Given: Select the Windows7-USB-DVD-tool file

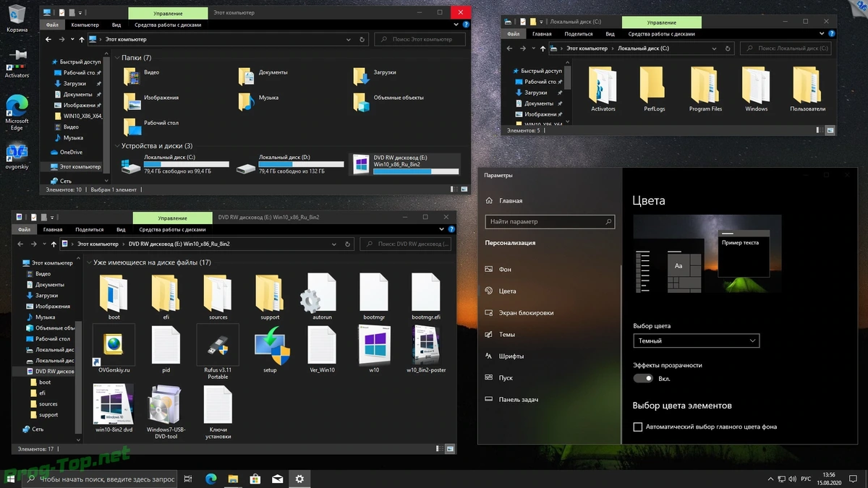Looking at the screenshot, I should (166, 412).
